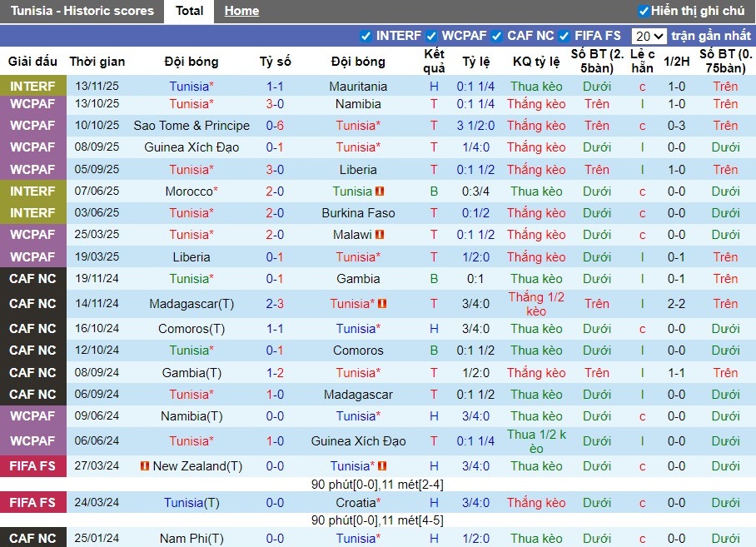The image size is (756, 547).
Task: Toggle the FIFA FS checkbox
Action: [565, 36]
